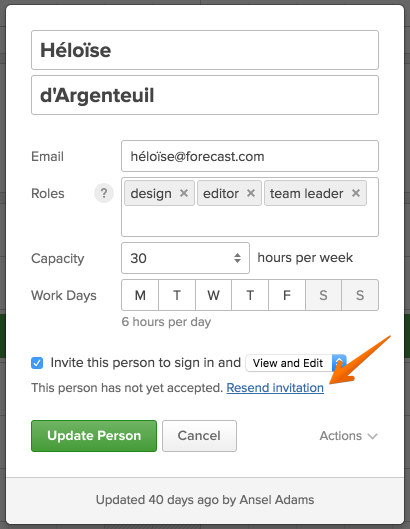Click the Resend invitation link
410x529 pixels.
(275, 388)
